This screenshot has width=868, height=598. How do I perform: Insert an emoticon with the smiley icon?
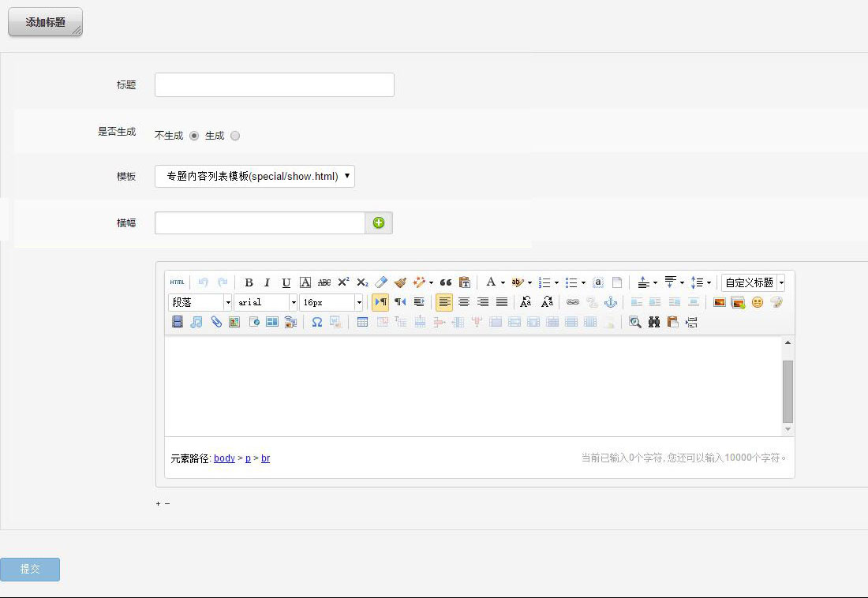[x=758, y=302]
